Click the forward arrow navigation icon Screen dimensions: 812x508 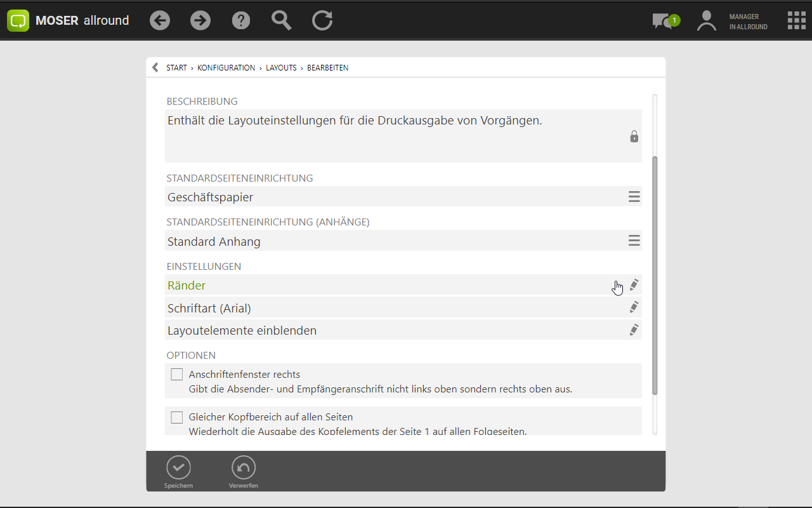coord(200,21)
